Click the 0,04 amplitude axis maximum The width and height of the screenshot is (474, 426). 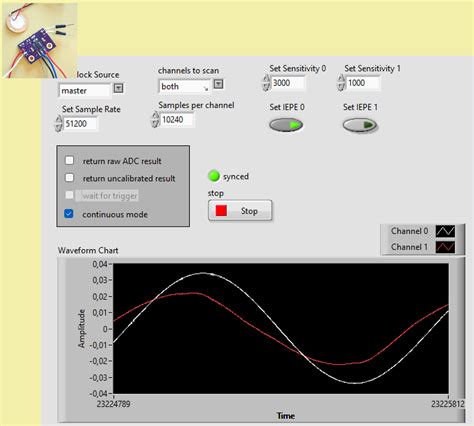coord(100,264)
